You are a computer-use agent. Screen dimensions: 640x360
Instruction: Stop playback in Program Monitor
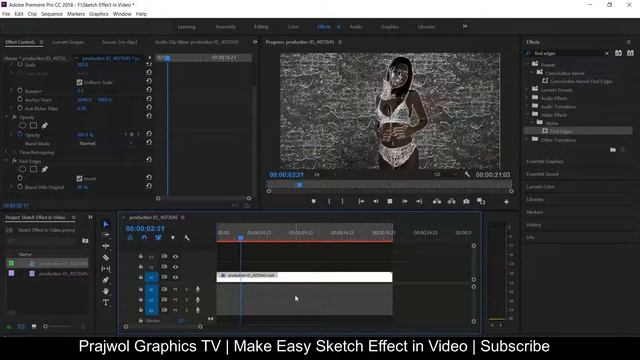(x=390, y=202)
